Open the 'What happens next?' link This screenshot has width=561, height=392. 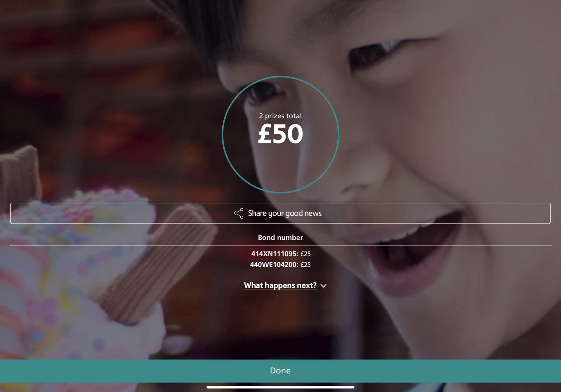pyautogui.click(x=280, y=285)
